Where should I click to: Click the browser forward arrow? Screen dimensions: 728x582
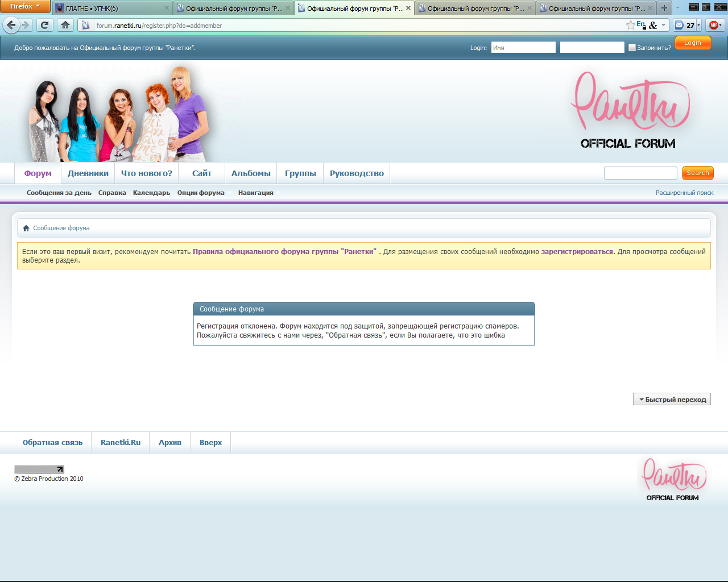pyautogui.click(x=26, y=25)
